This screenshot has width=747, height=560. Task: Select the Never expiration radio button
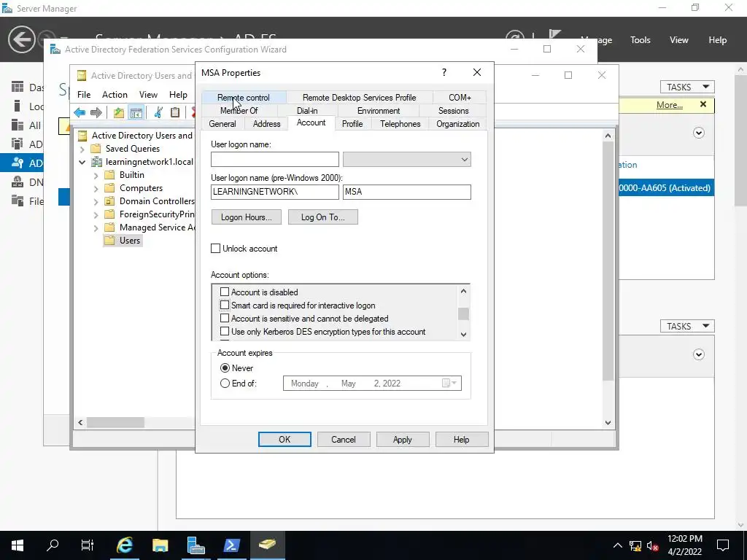pos(225,368)
